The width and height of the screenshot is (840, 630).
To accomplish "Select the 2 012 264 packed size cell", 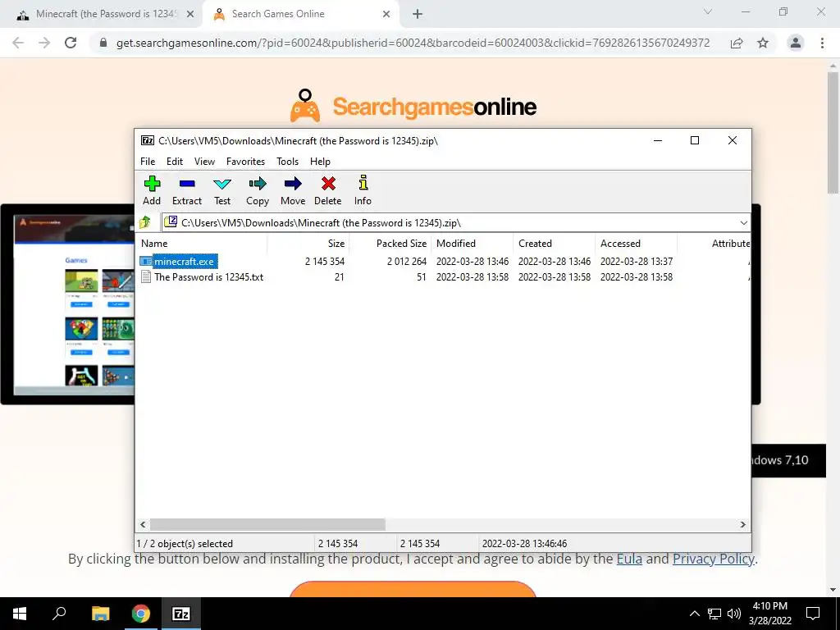I will (407, 262).
